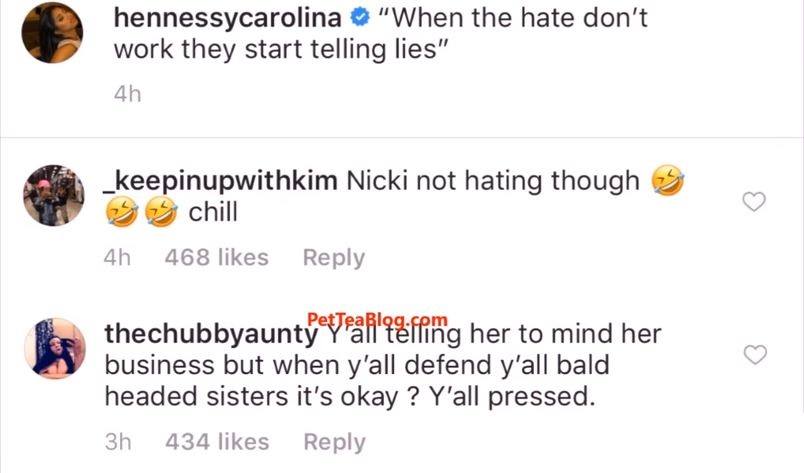
Task: Tap heart icon on thechubbyaunty comment
Action: (x=755, y=354)
